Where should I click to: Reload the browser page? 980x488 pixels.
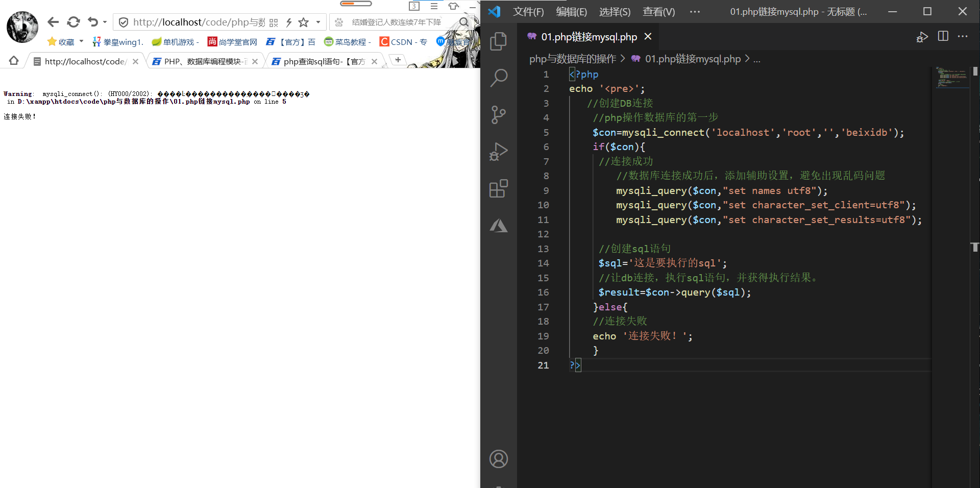pos(73,22)
